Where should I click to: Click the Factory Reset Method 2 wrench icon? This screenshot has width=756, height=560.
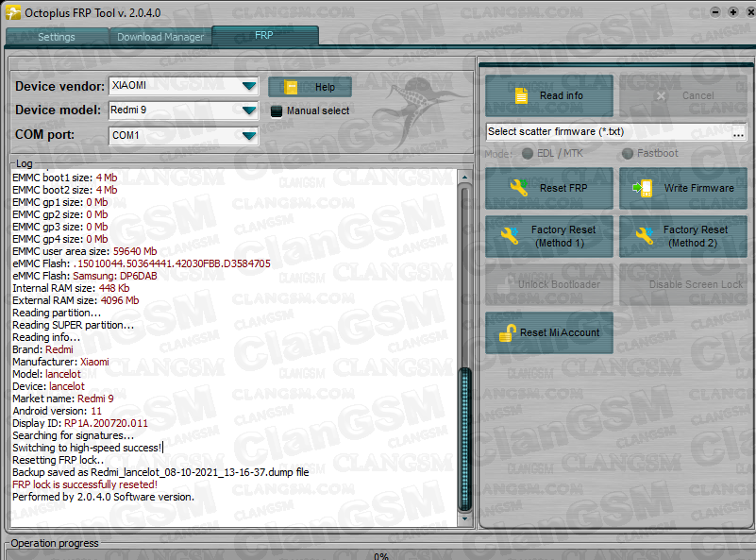644,236
